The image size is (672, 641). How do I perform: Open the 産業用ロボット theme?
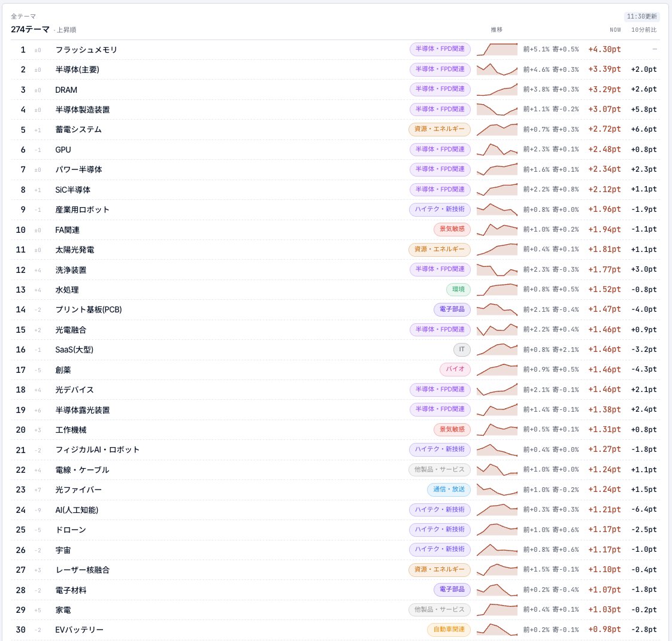pos(82,210)
